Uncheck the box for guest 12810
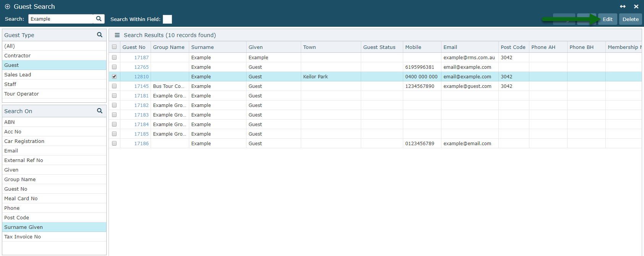Viewport: 644px width, 256px height. (114, 76)
